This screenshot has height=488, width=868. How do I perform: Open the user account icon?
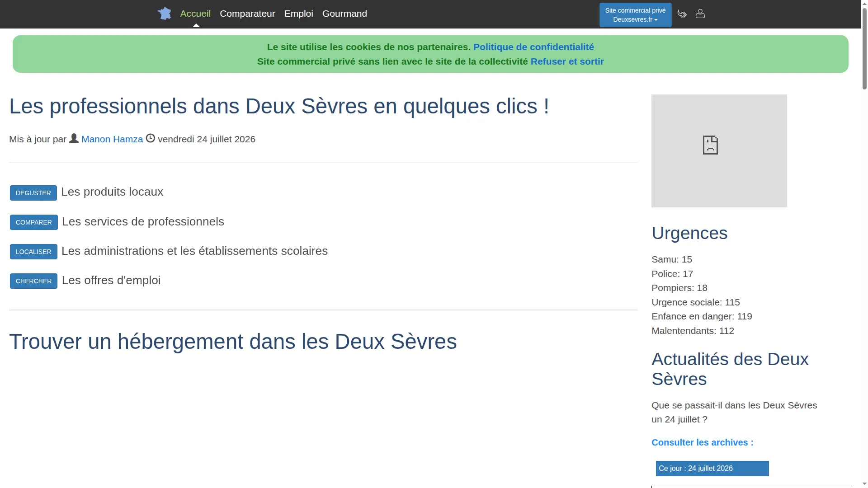(x=700, y=14)
